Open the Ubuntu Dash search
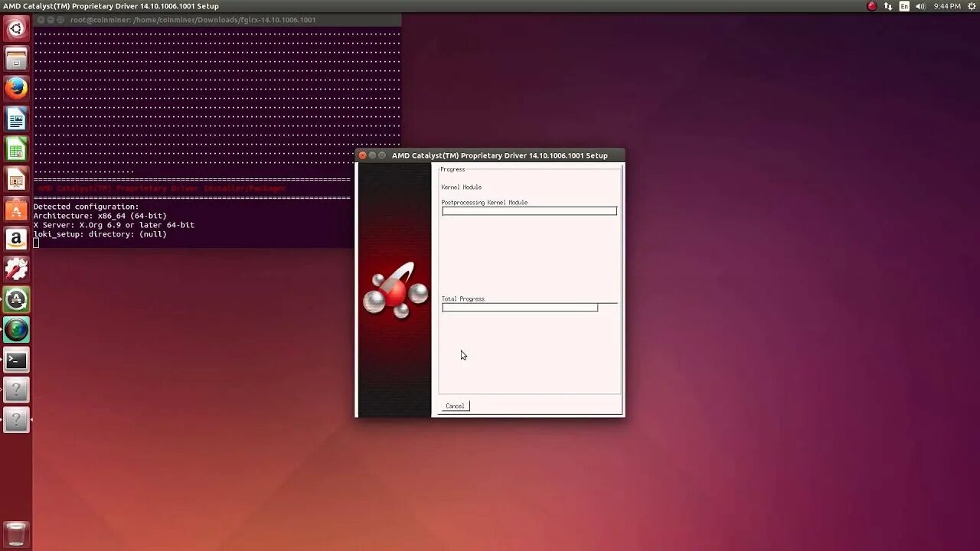This screenshot has height=551, width=980. [x=16, y=29]
